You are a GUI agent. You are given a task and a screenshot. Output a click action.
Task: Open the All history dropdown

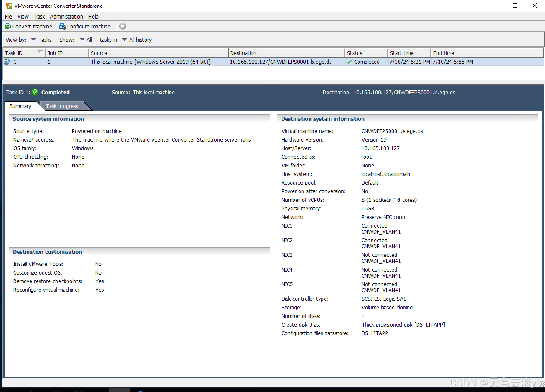[x=137, y=40]
